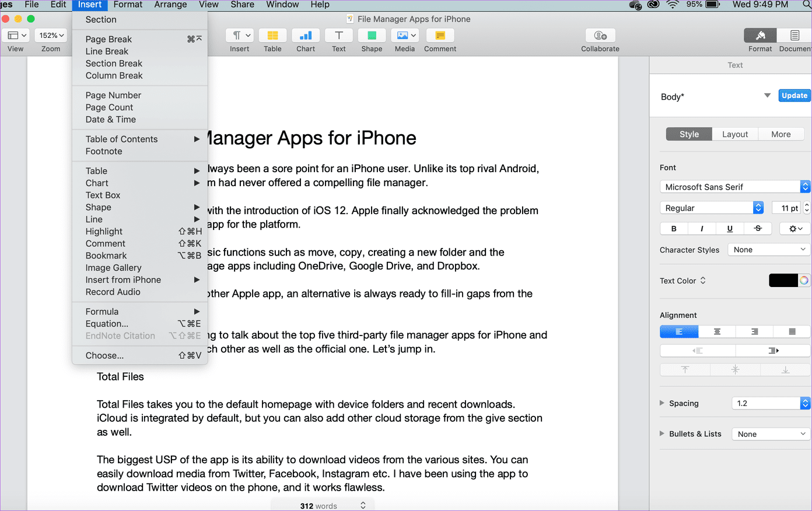
Task: Set justified text alignment
Action: tap(792, 332)
